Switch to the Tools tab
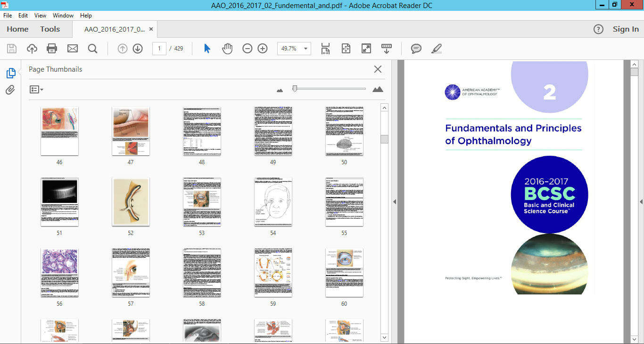Image resolution: width=644 pixels, height=344 pixels. (50, 29)
